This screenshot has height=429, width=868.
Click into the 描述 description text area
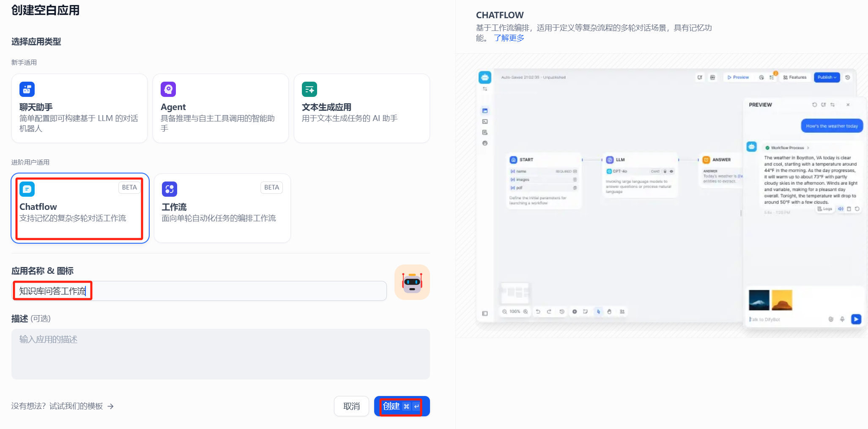pyautogui.click(x=221, y=354)
